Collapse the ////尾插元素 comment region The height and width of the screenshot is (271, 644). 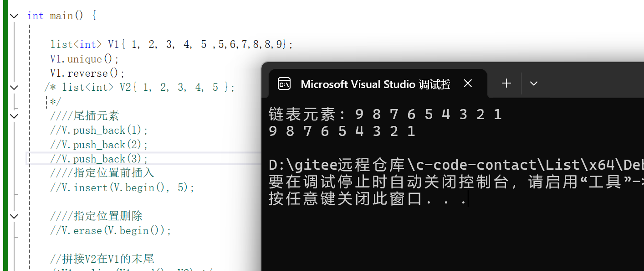click(14, 116)
